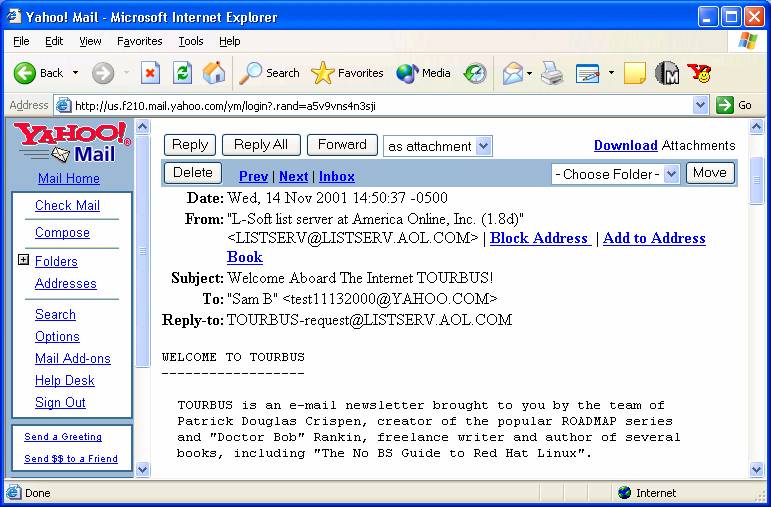Screen dimensions: 771x507
Task: Click the Reply All button
Action: (x=261, y=145)
